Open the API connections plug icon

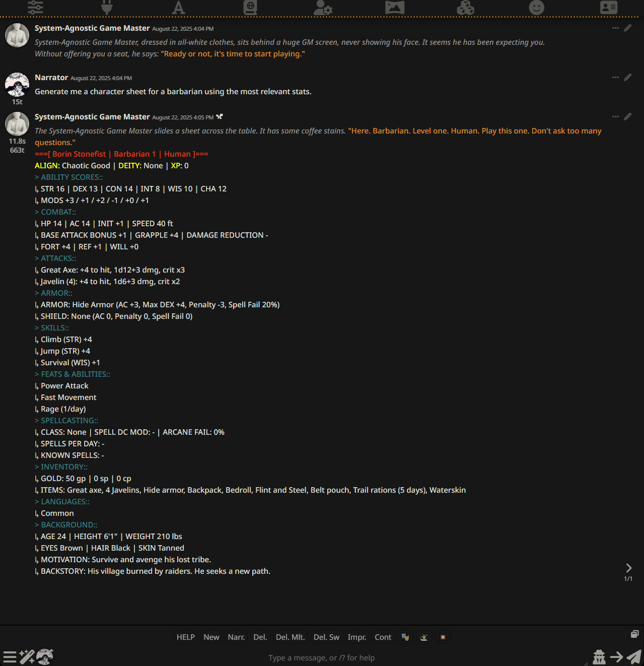tap(107, 7)
